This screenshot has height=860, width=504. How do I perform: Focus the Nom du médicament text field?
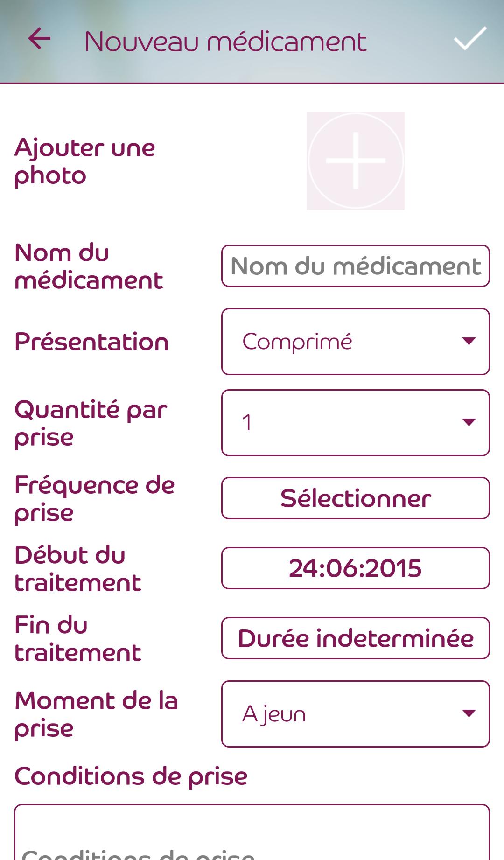[x=355, y=266]
